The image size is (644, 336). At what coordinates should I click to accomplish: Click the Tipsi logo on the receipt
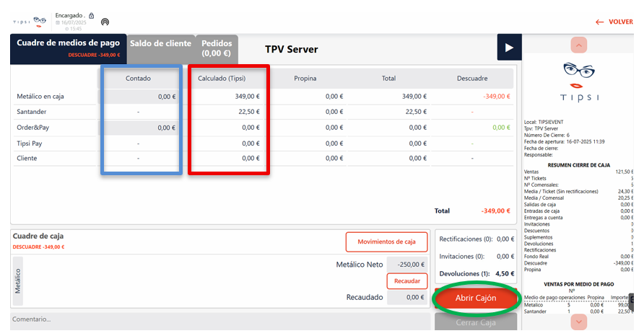(579, 81)
